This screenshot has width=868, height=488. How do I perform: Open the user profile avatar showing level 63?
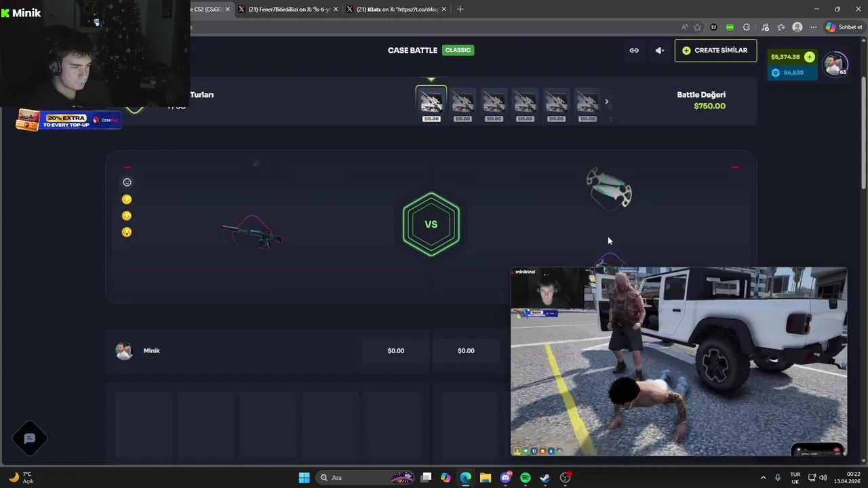click(835, 64)
